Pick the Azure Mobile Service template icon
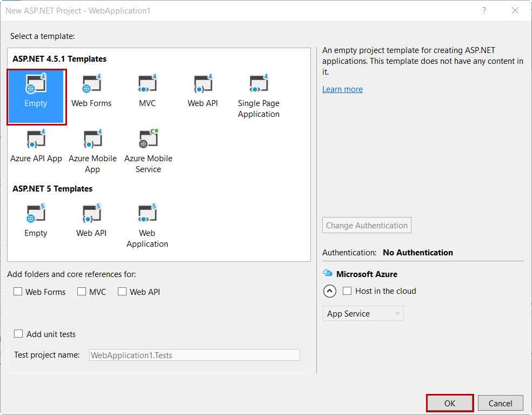The height and width of the screenshot is (415, 532). pyautogui.click(x=148, y=139)
